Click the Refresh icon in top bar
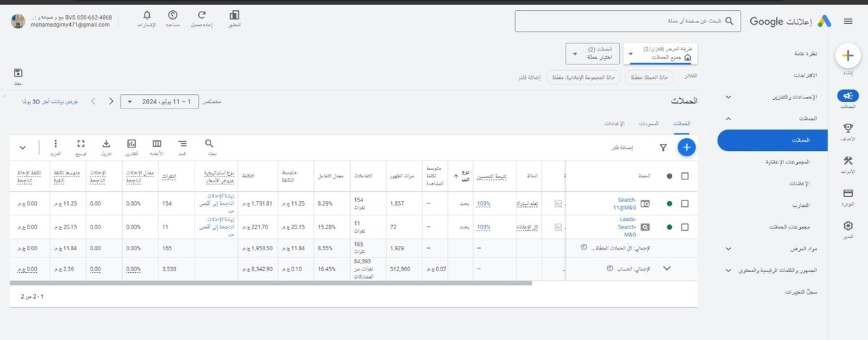868x340 pixels. (x=202, y=17)
